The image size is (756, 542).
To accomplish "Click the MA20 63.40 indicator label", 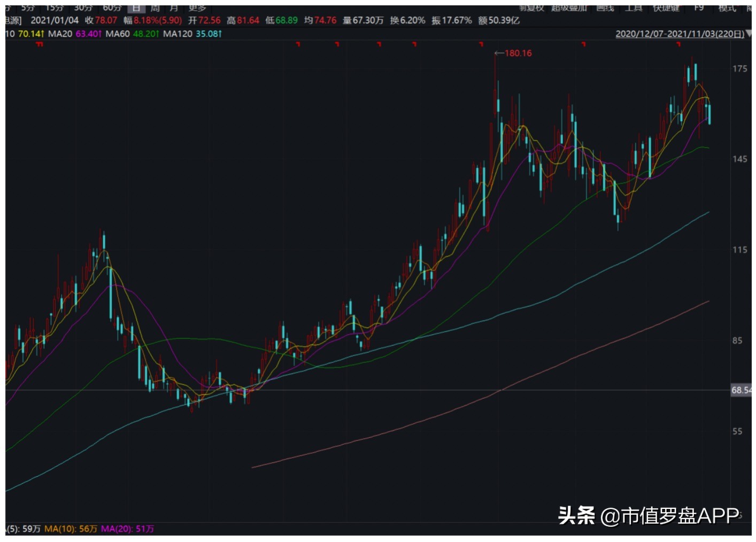I will click(75, 34).
